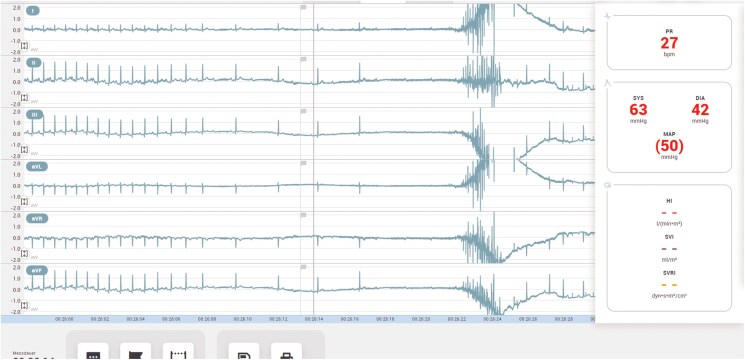Expand the HI SVI SVRI hemodynamics panel
Viewport: 745px width, 360px height.
[x=669, y=248]
